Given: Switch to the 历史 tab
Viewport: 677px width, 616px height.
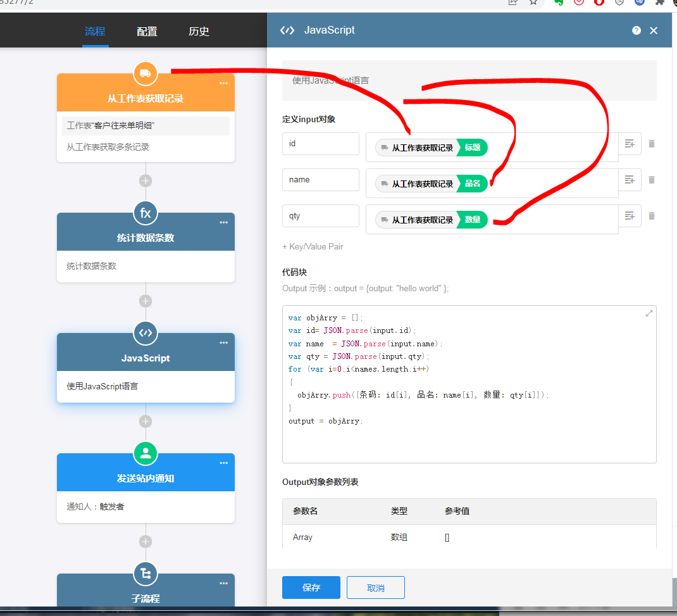Looking at the screenshot, I should pos(199,31).
